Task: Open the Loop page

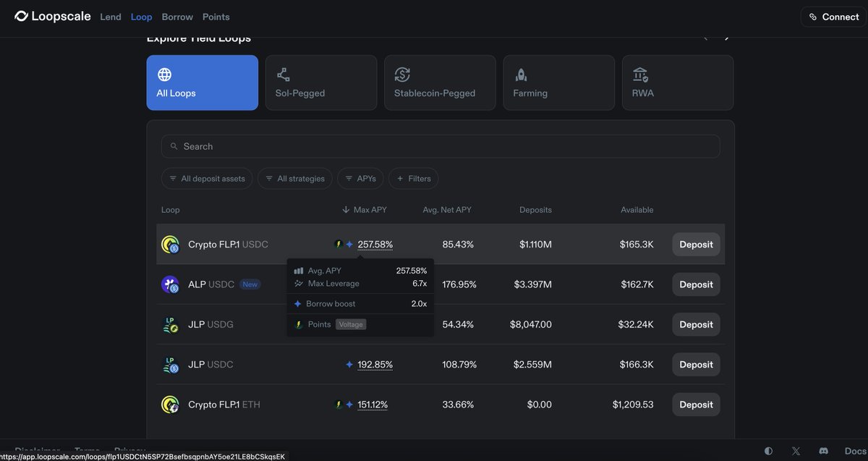Action: (x=142, y=17)
